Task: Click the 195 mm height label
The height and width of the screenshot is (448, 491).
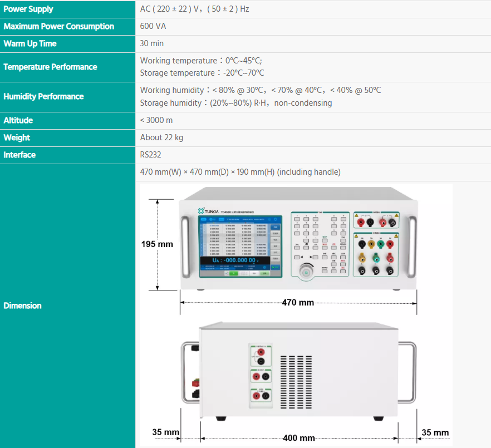Action: [x=156, y=244]
